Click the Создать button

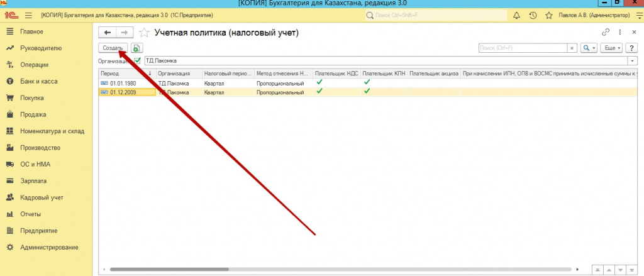tap(113, 48)
